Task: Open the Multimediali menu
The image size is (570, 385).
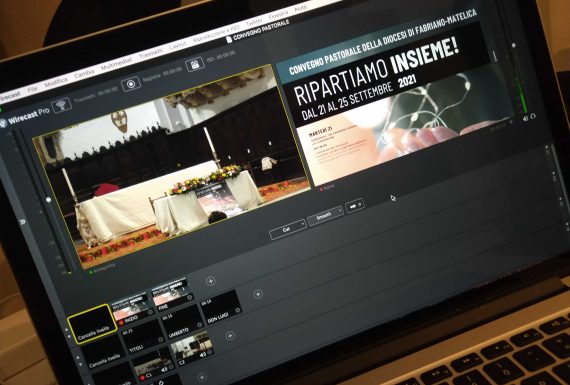Action: [x=116, y=65]
